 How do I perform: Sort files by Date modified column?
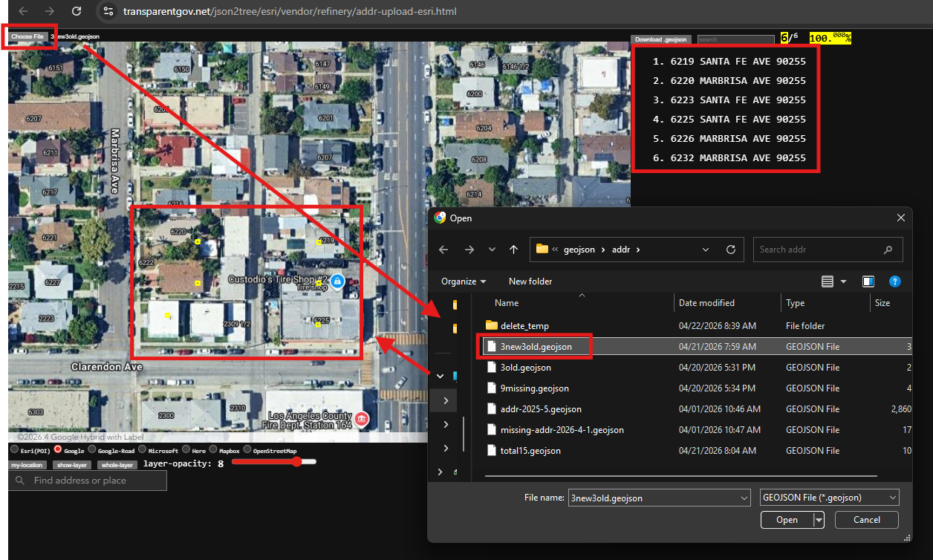706,303
